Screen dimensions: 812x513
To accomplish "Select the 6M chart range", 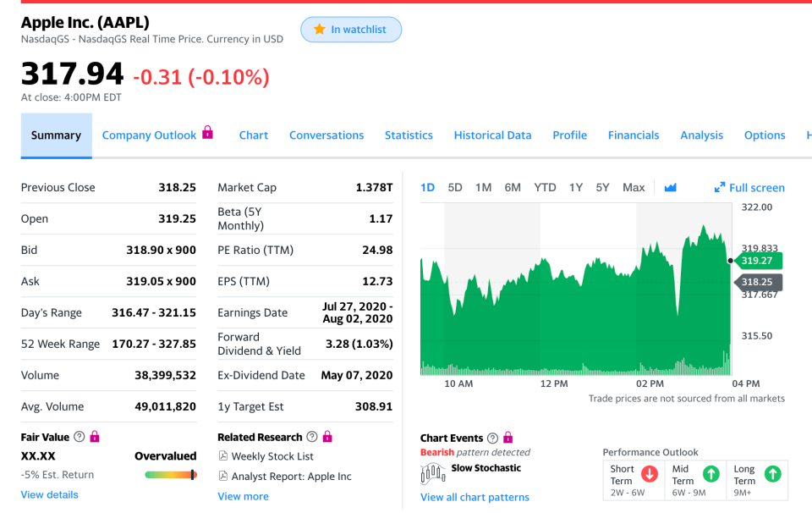I will coord(513,188).
